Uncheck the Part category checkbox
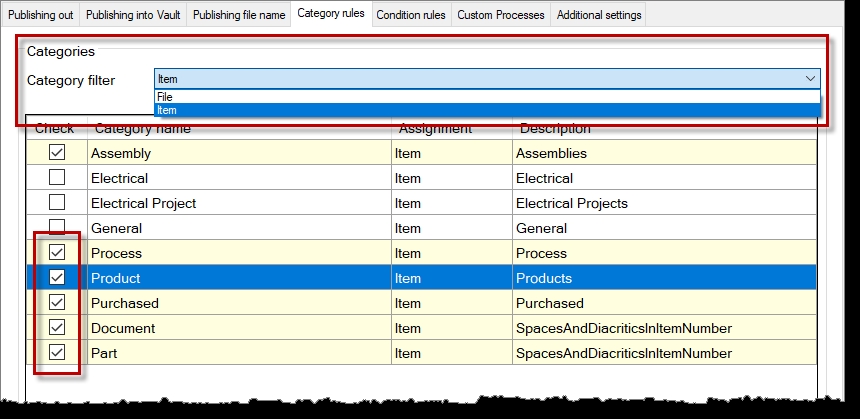860x419 pixels. click(57, 353)
